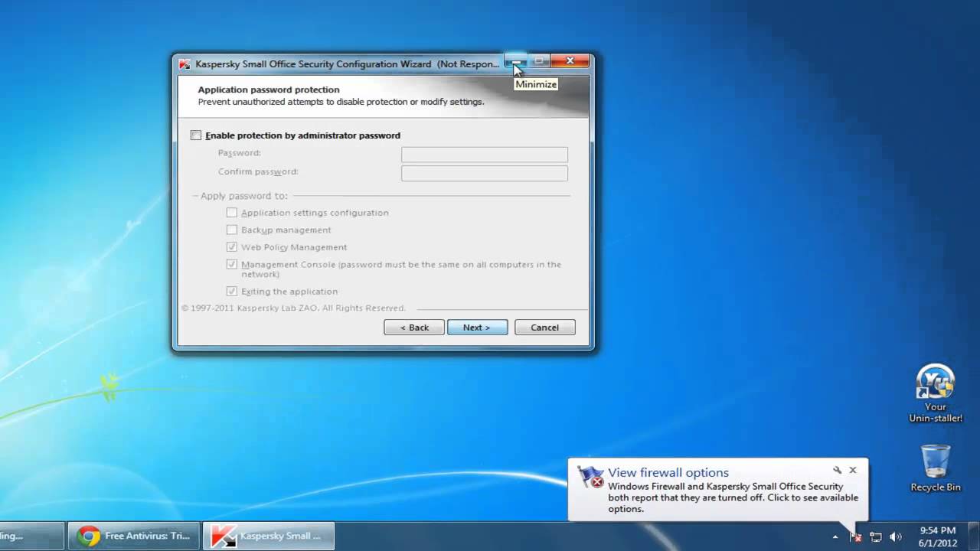Open the Your Unin-staller desktop shortcut
Image resolution: width=980 pixels, height=551 pixels.
pyautogui.click(x=935, y=393)
